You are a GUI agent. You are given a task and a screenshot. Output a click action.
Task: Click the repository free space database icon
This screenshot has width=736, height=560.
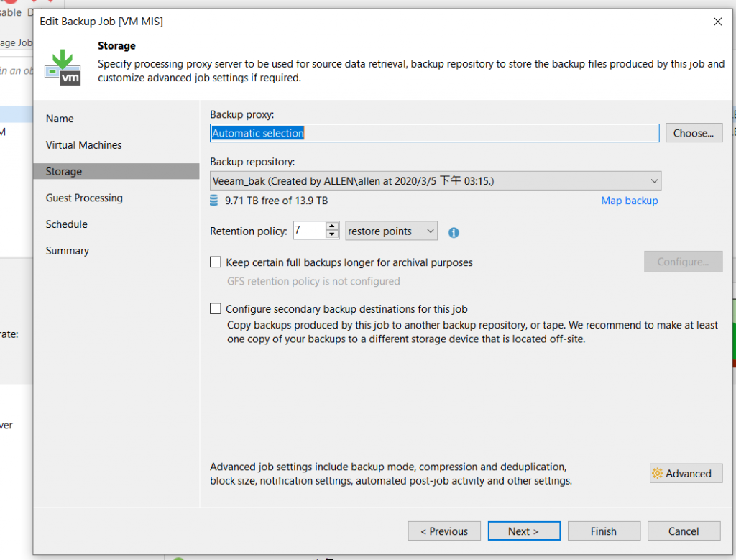(213, 201)
